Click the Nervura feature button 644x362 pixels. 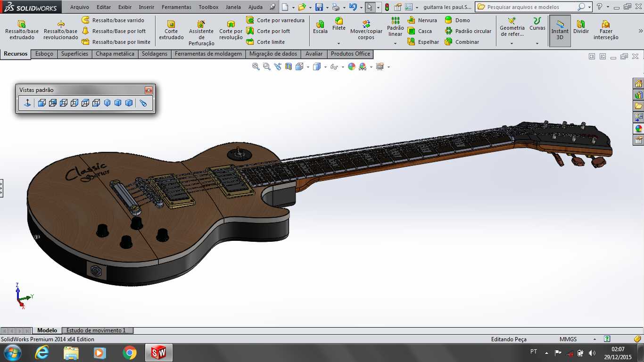[x=422, y=20]
